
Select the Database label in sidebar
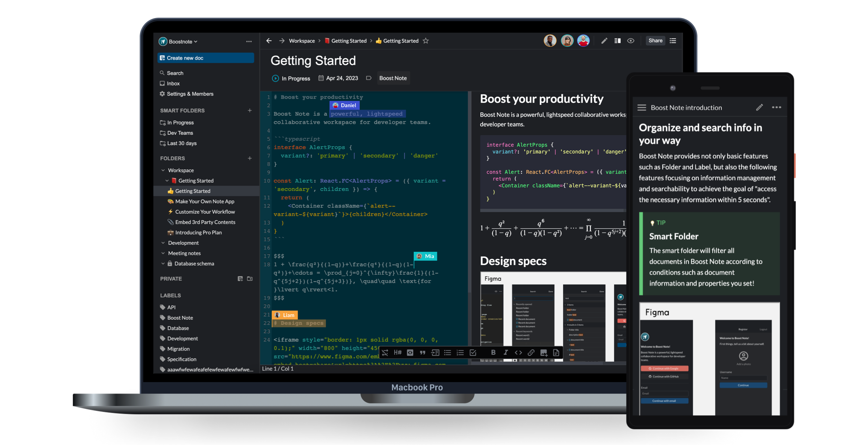coord(177,327)
